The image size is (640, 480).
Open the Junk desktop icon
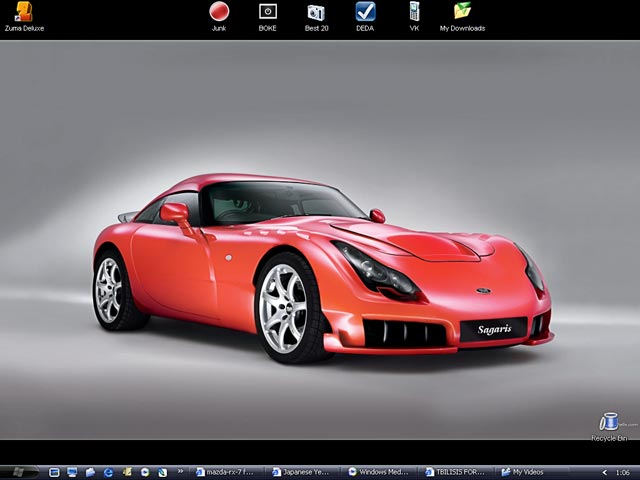click(x=219, y=16)
